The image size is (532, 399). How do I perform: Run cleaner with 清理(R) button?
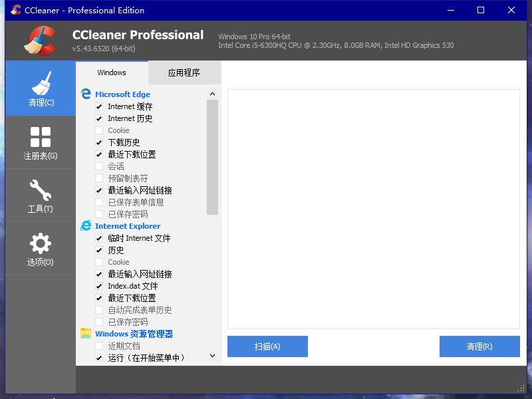[x=479, y=346]
